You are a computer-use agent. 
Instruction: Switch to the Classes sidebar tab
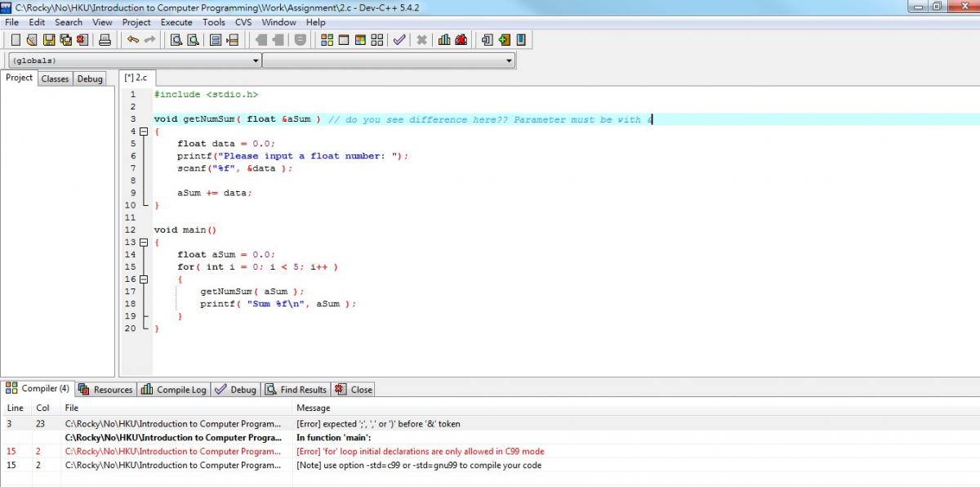(55, 79)
